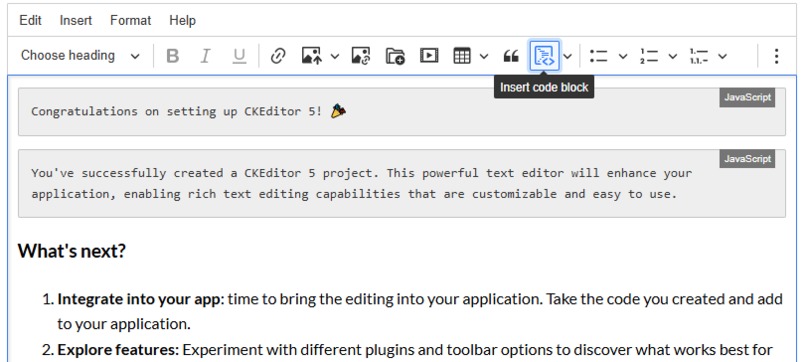
Task: Upload an image from computer
Action: 312,56
